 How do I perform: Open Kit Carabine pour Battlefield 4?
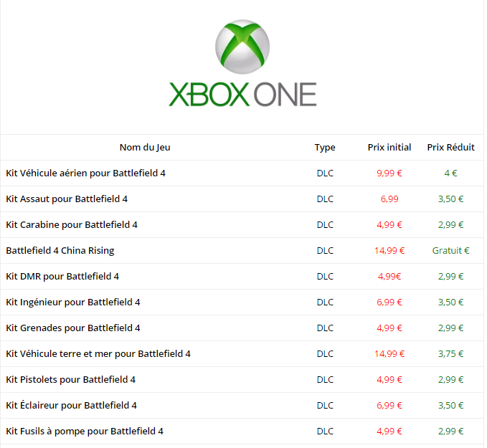click(72, 225)
